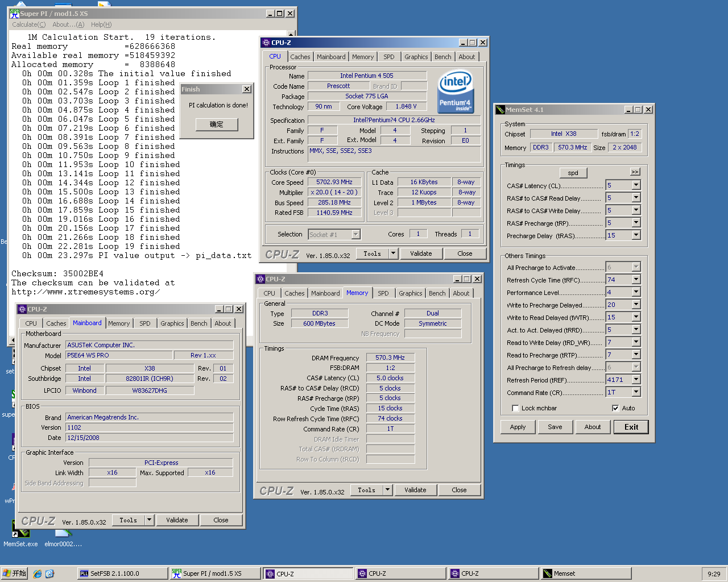
Task: Select About tab in CPU-Z Mainboard window
Action: pyautogui.click(x=223, y=323)
